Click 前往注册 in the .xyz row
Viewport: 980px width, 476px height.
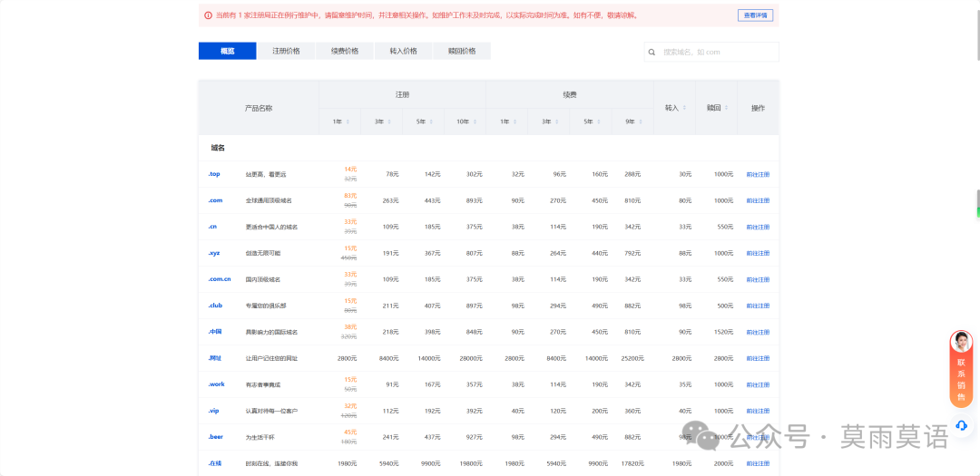(758, 253)
